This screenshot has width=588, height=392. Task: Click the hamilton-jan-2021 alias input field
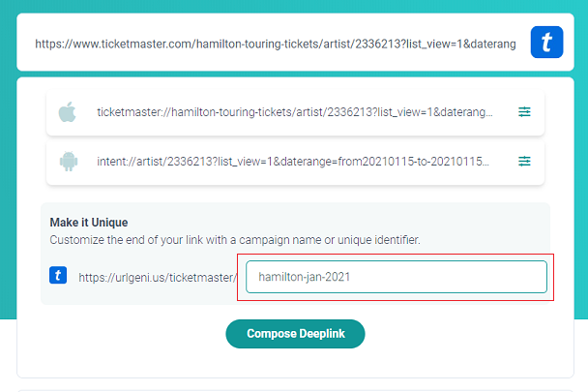(397, 277)
